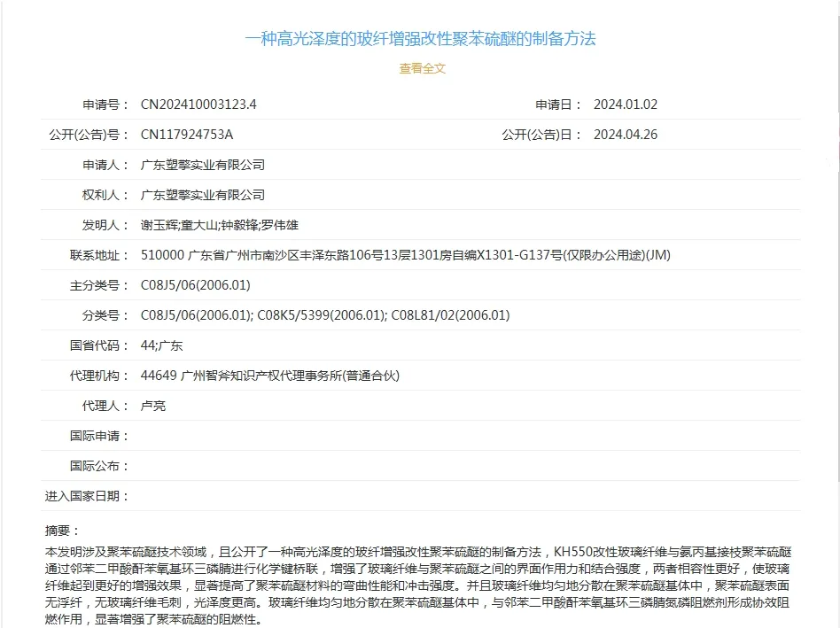Click the 进入国家日期 field label
The image size is (840, 628).
point(87,496)
